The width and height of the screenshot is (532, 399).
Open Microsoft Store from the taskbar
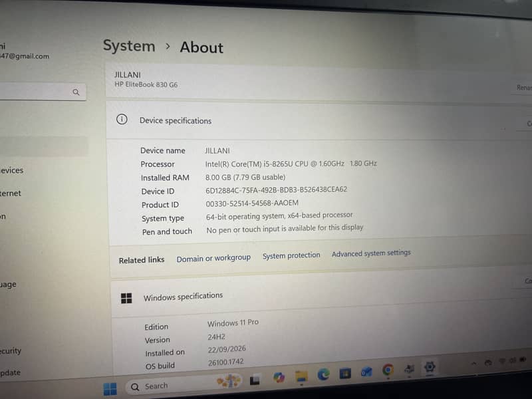point(345,373)
